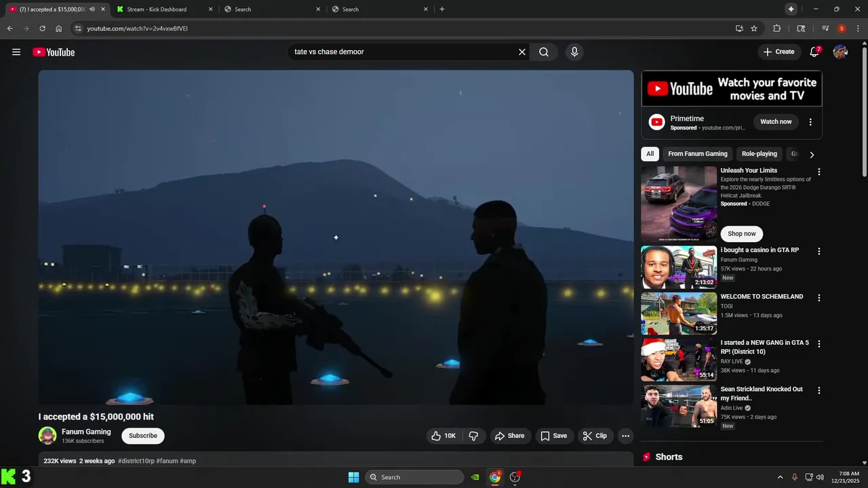Open more actions below the video
Image resolution: width=868 pixels, height=488 pixels.
(626, 436)
